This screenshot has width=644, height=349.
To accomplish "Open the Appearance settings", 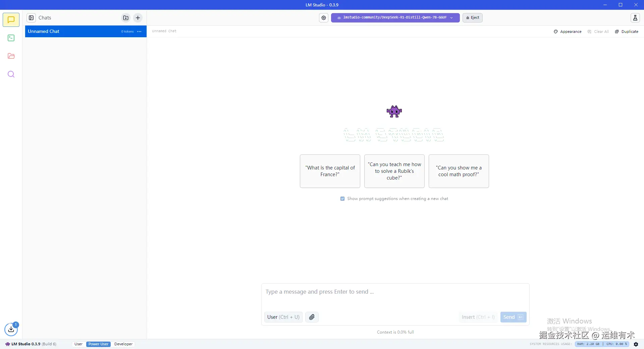I will pos(568,31).
